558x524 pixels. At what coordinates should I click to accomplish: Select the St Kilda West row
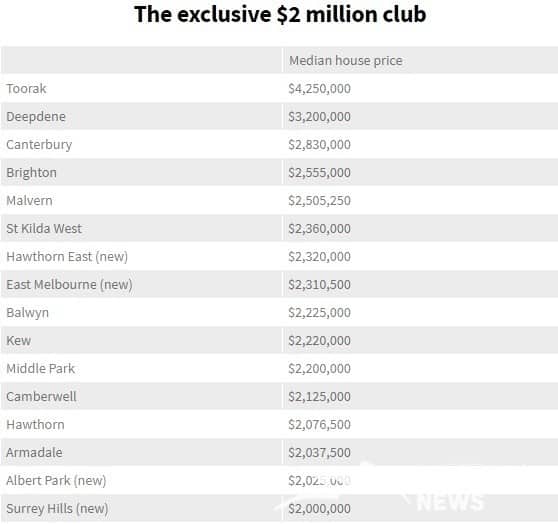point(279,228)
